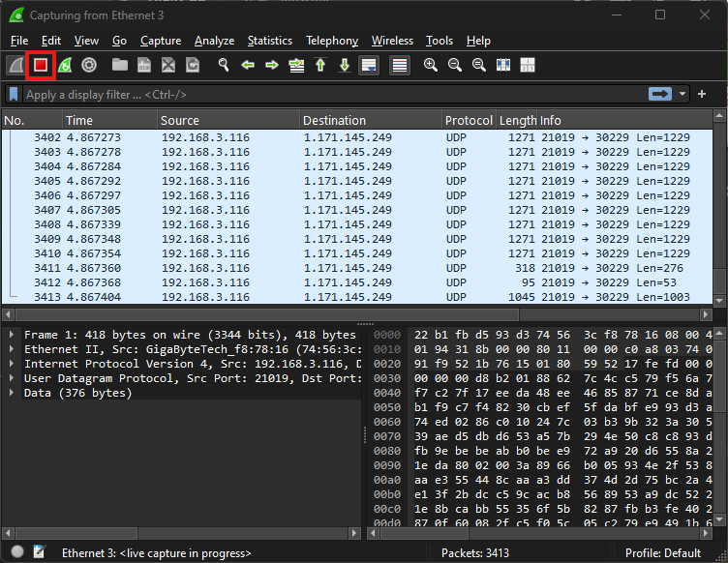Sort by the Info column header
This screenshot has height=563, width=728.
[625, 121]
